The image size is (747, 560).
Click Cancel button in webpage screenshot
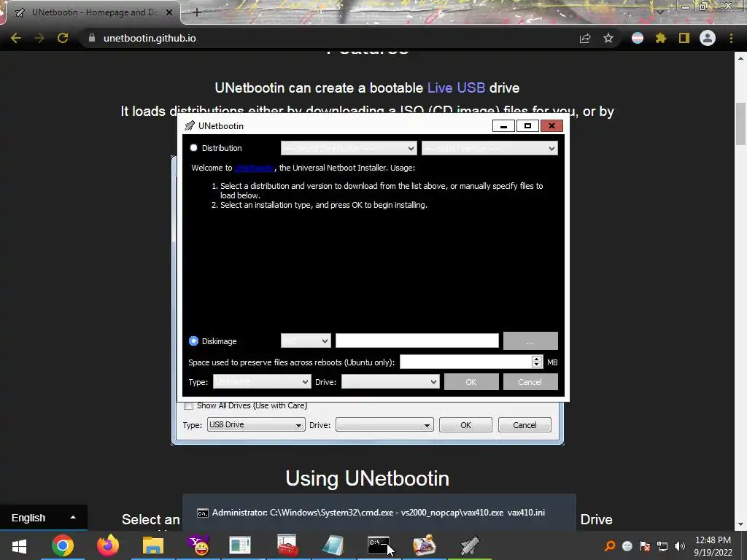(525, 425)
